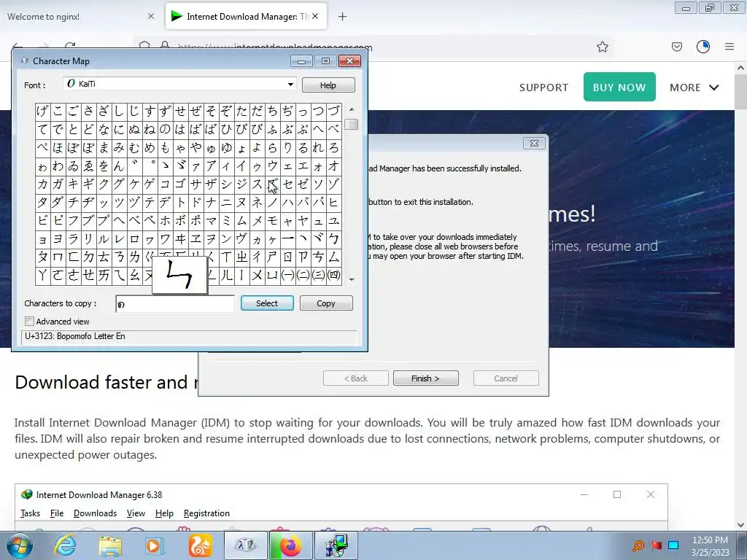Open the File menu in IDM image
This screenshot has width=747, height=560.
57,513
